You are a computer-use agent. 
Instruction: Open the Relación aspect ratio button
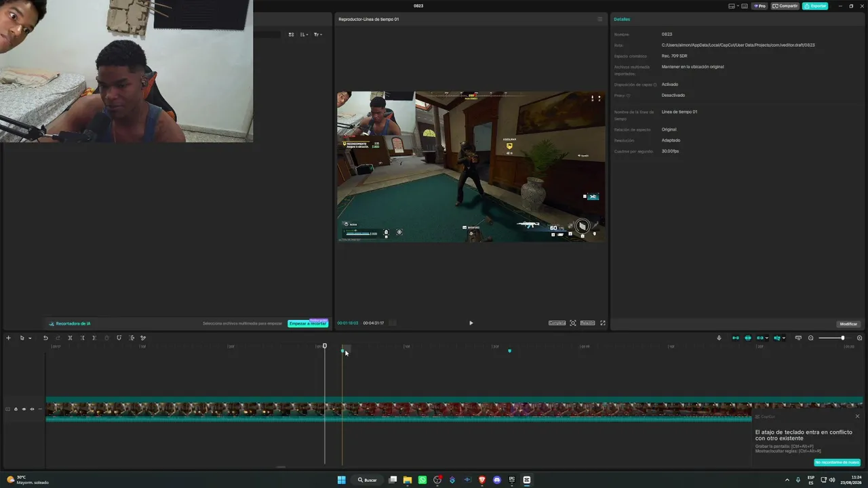click(x=587, y=323)
